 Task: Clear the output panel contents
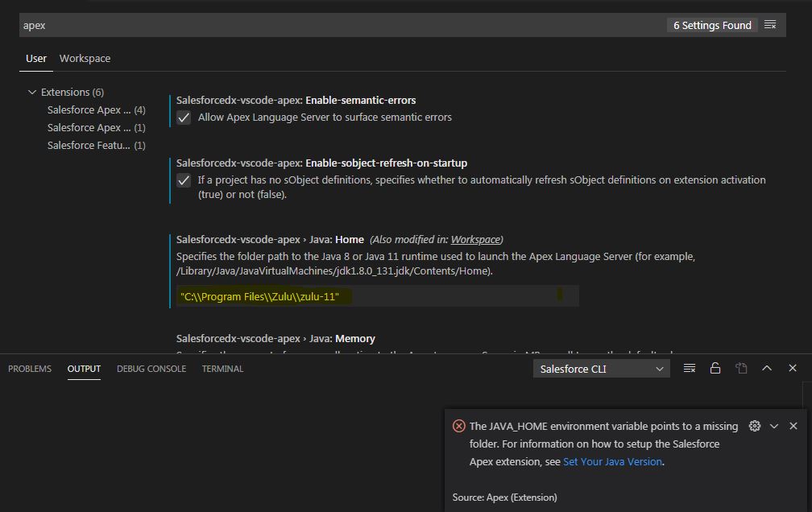point(690,368)
